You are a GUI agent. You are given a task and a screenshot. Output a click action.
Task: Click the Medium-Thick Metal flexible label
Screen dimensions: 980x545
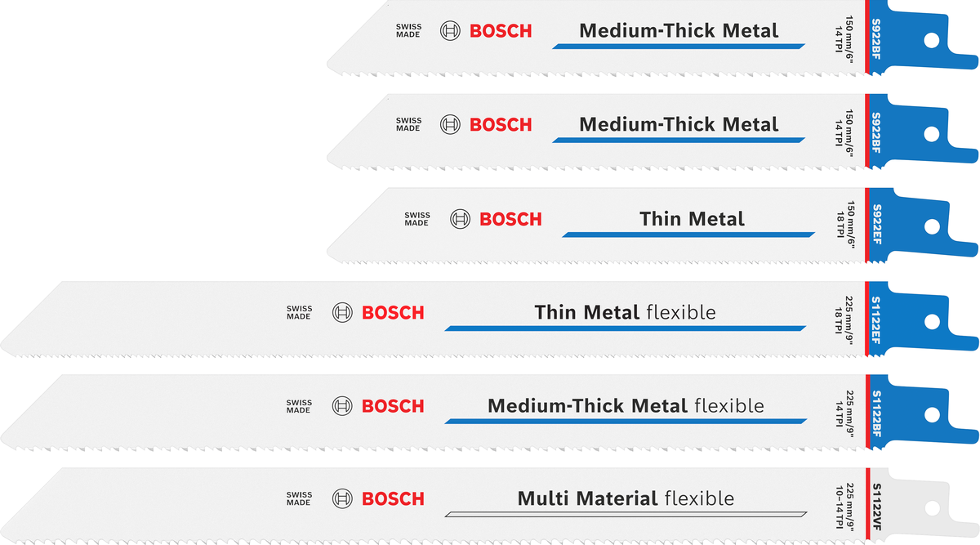point(626,406)
